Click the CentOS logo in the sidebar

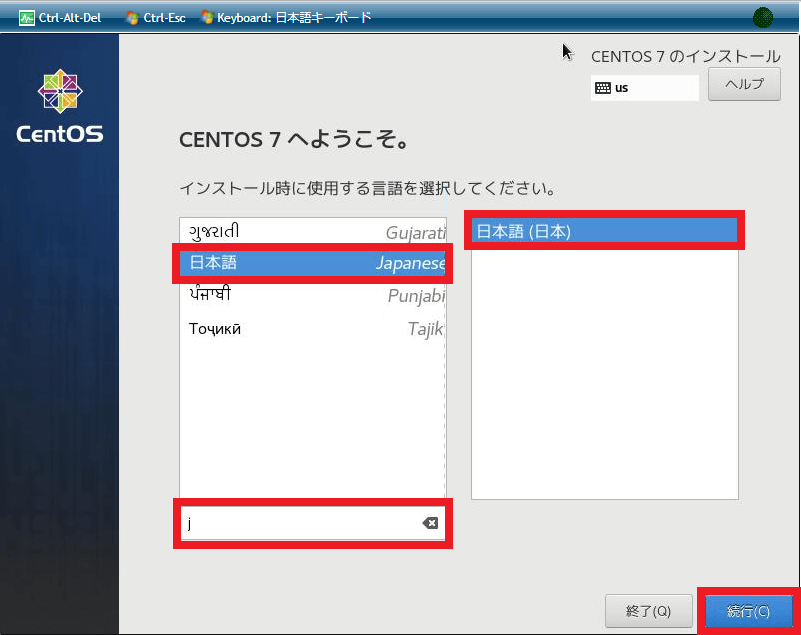pos(60,106)
